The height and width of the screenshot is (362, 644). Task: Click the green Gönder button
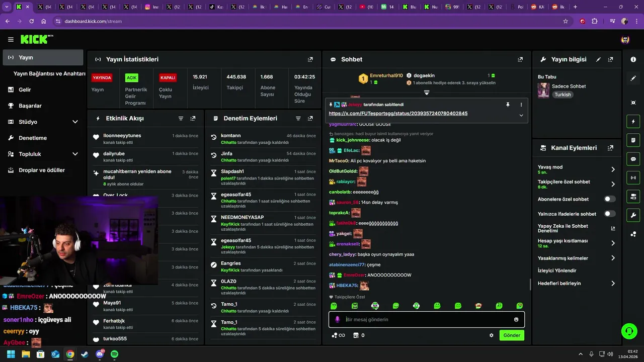[512, 335]
